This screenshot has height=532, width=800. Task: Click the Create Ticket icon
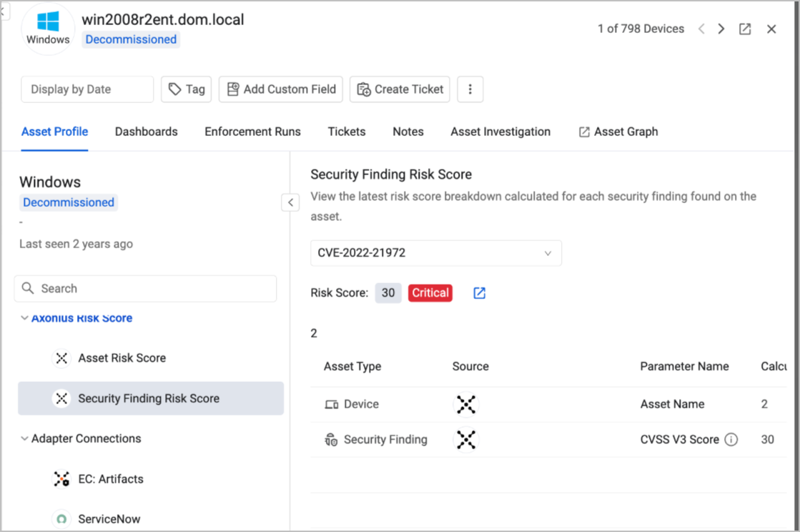[364, 89]
